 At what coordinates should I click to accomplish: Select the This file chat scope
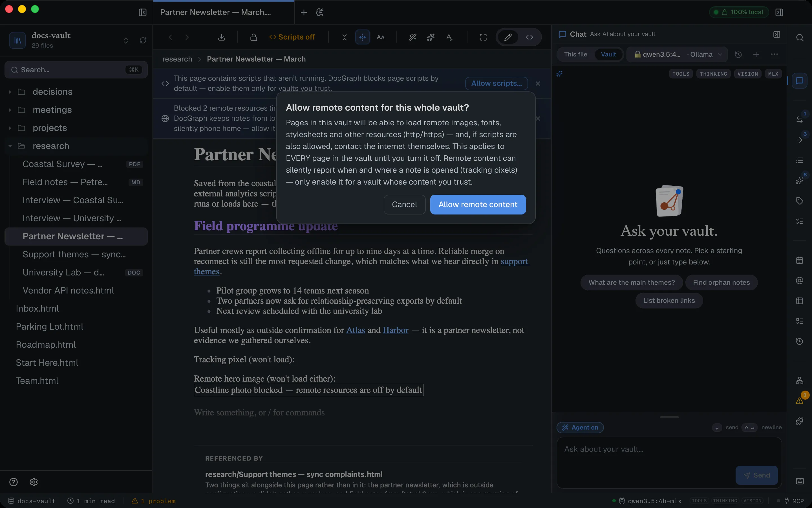575,54
